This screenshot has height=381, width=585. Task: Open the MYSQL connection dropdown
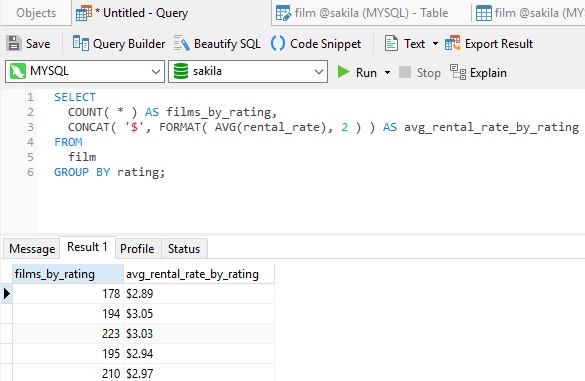(156, 72)
